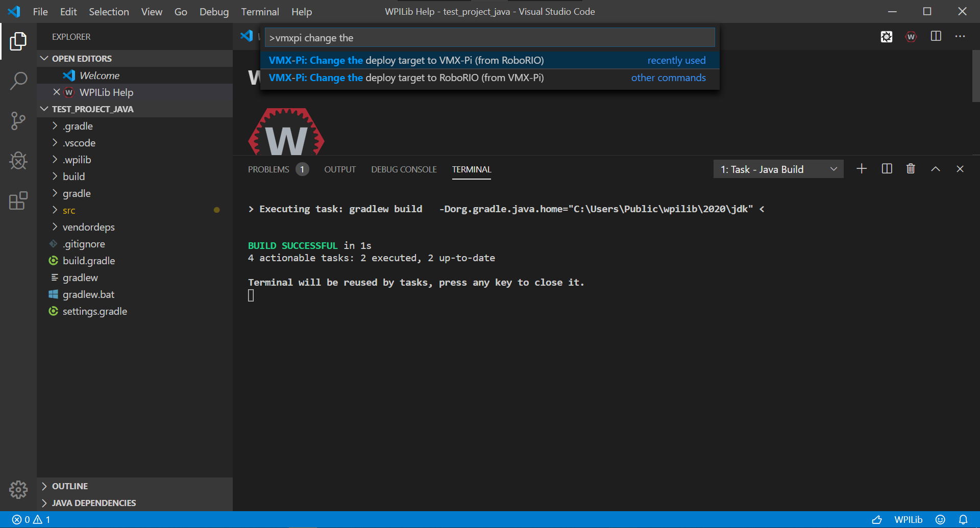Select the Terminal tab
Viewport: 980px width, 528px height.
point(472,169)
